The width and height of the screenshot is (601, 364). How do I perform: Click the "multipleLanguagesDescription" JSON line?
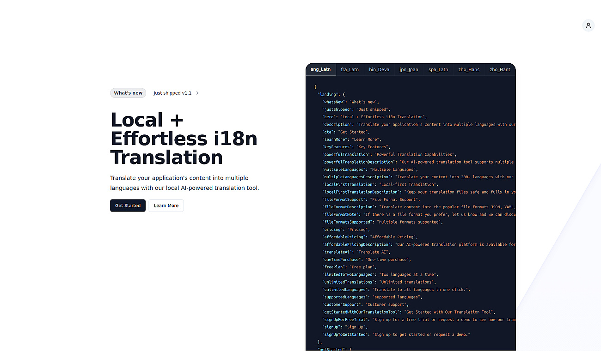tap(419, 177)
